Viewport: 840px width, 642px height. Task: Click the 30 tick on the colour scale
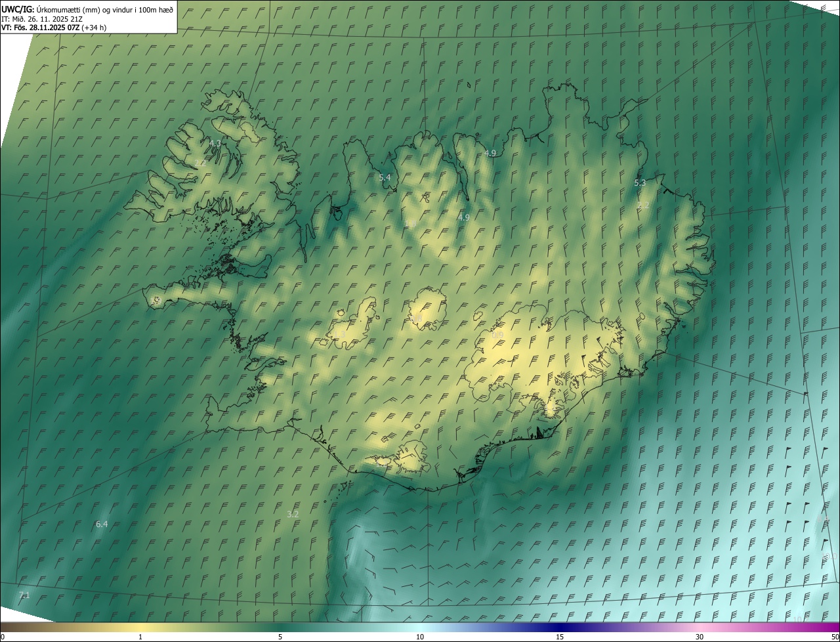coord(700,637)
